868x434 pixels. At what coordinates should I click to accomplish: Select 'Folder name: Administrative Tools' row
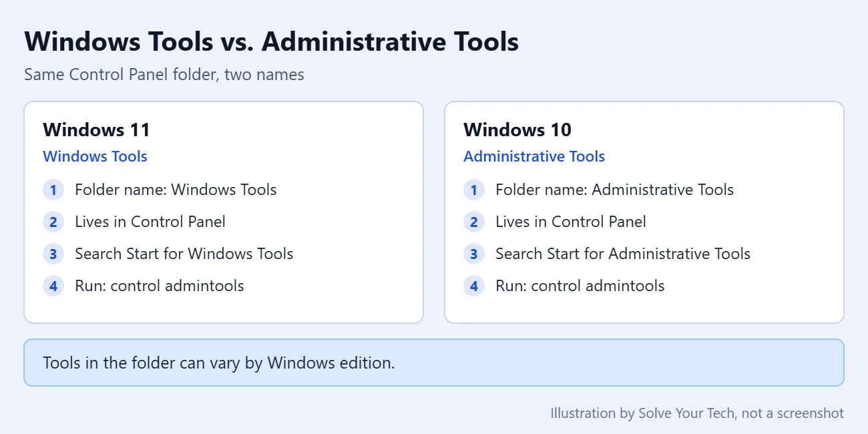(x=598, y=190)
